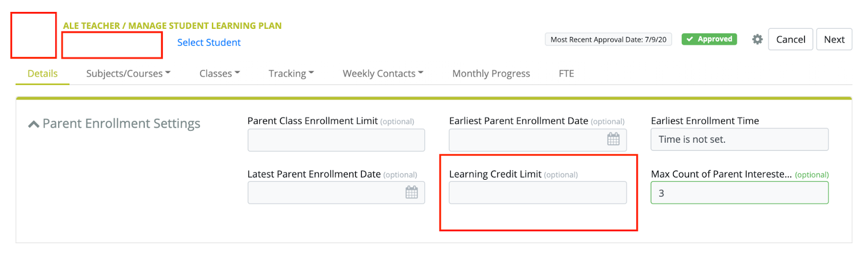Screen dimensions: 868x253
Task: Expand the Tracking dropdown
Action: pyautogui.click(x=291, y=74)
